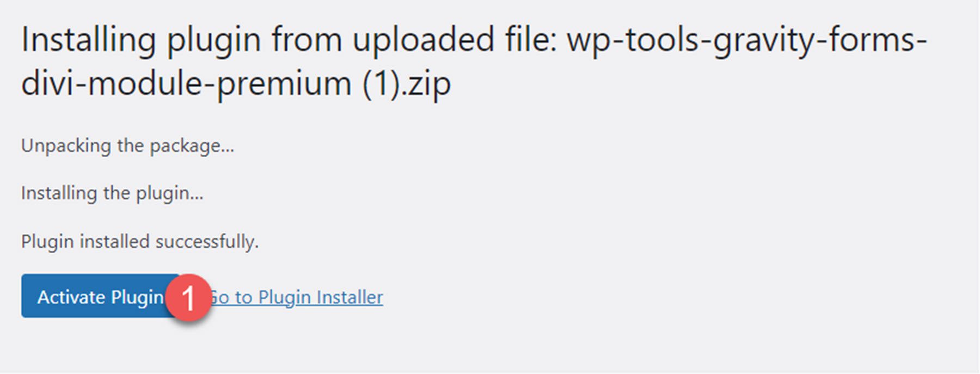Click 'wp-tools-gravity-forms-' in the heading
Image resolution: width=980 pixels, height=374 pixels.
[x=746, y=40]
